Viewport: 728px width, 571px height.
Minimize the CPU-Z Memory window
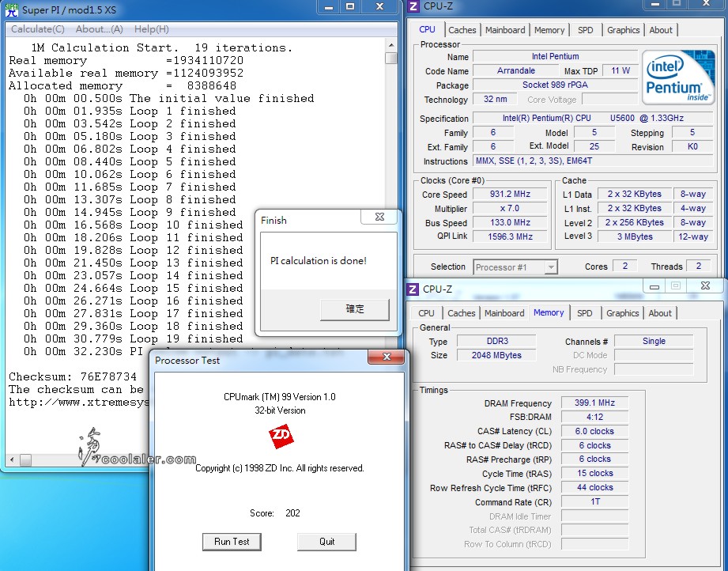[654, 286]
